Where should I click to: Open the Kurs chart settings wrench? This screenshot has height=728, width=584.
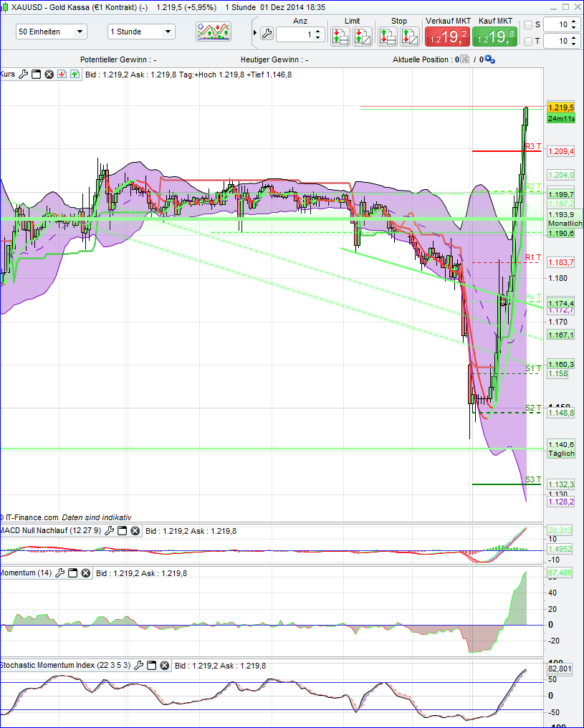coord(24,74)
